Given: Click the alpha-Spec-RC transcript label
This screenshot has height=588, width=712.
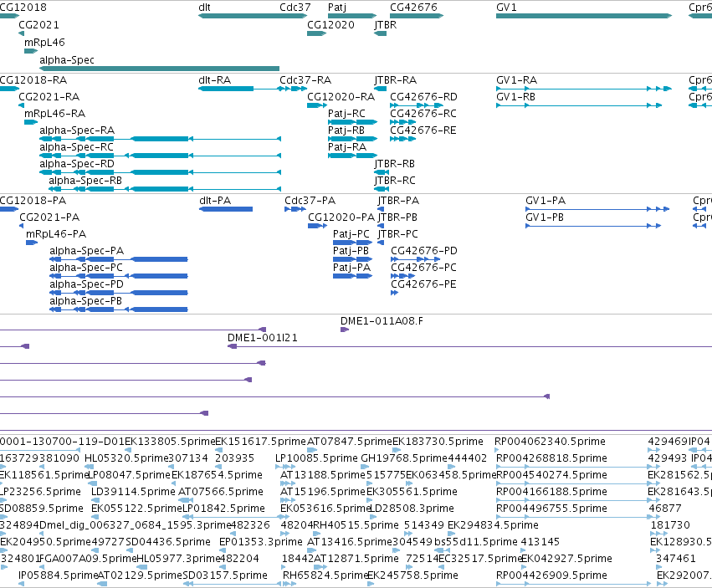Looking at the screenshot, I should click(x=76, y=147).
